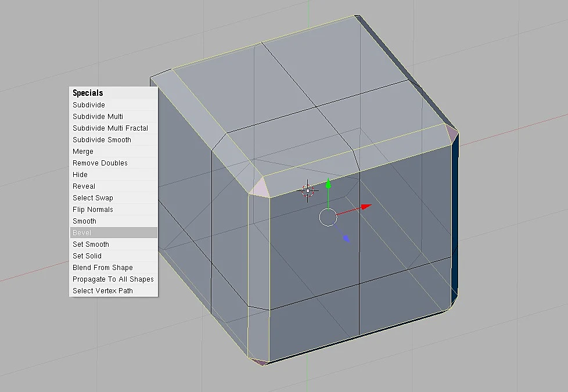Select Reveal menu entry
The height and width of the screenshot is (392, 568).
tap(113, 186)
